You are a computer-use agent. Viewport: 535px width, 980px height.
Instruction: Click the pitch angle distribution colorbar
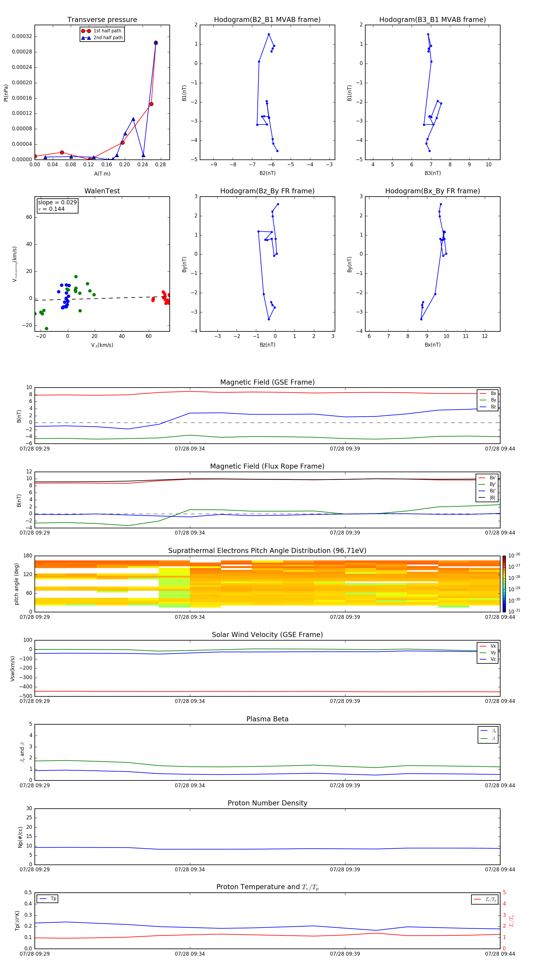[504, 584]
